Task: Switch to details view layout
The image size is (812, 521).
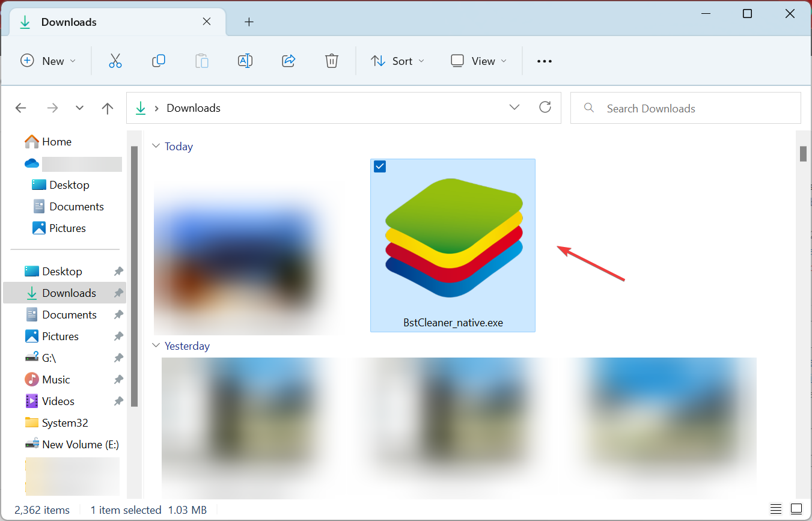Action: pos(776,508)
